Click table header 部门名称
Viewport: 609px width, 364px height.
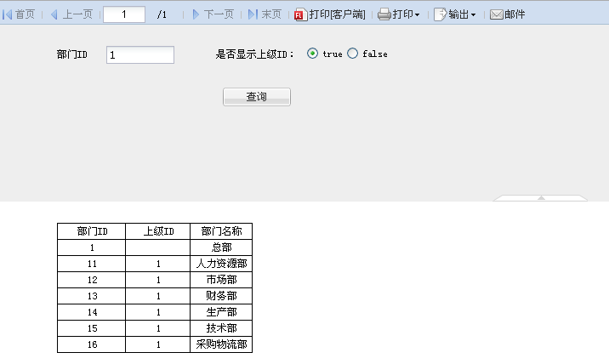[221, 231]
